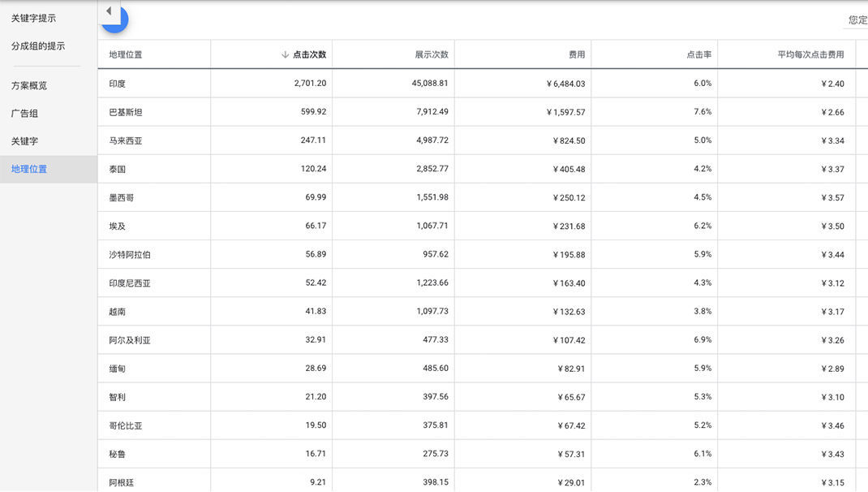The width and height of the screenshot is (868, 492).
Task: Sort by 展示次数 column header
Action: tap(432, 55)
